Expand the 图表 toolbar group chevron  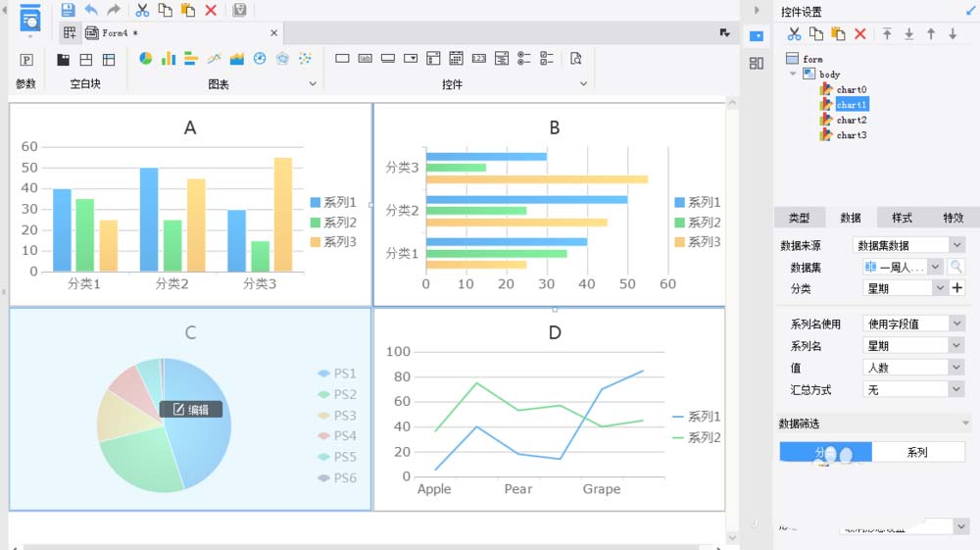coord(314,84)
